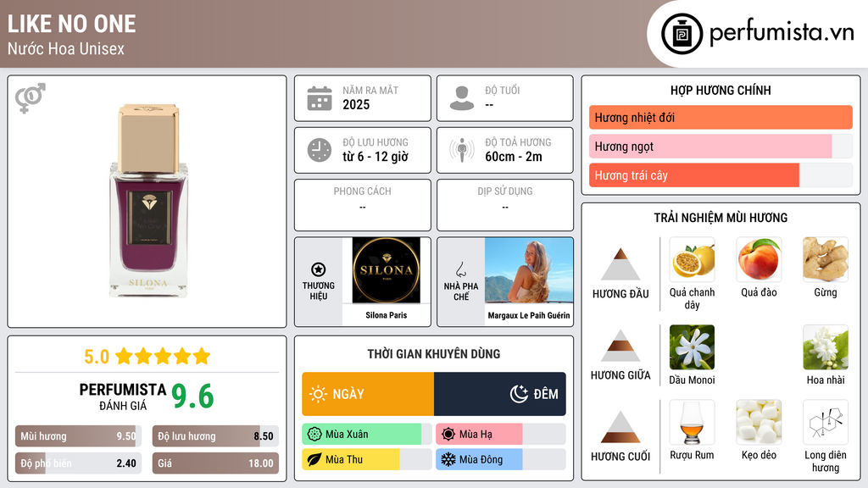Click the Độ phổ biến 2.40 rating bar
This screenshot has height=488, width=868.
click(x=79, y=463)
